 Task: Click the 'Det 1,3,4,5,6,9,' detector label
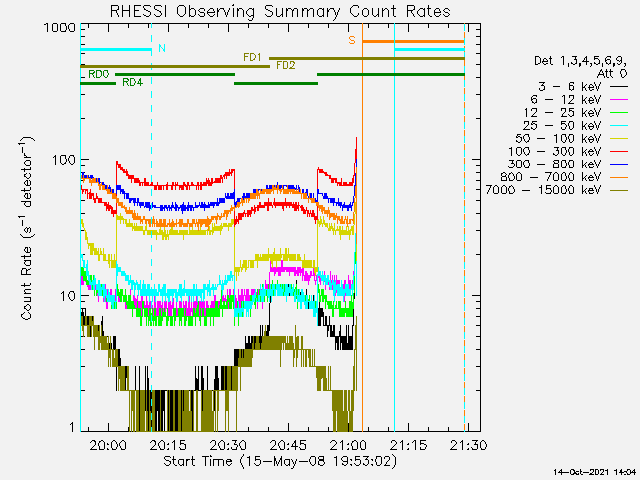pyautogui.click(x=580, y=61)
